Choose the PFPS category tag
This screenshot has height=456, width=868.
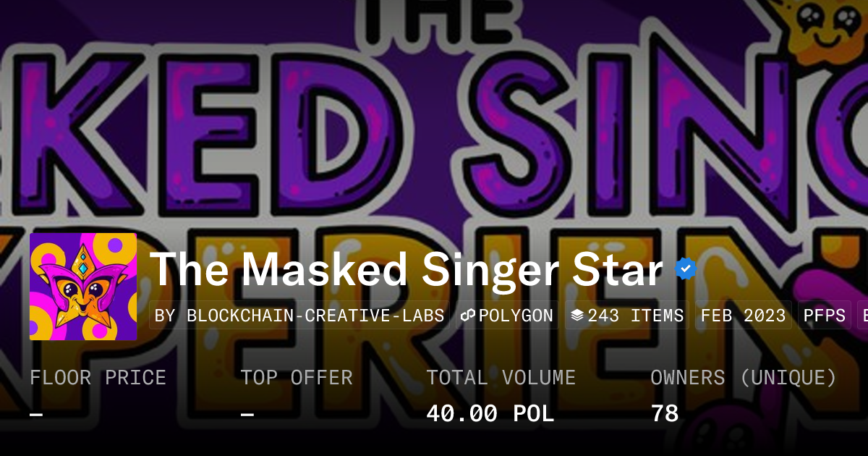pyautogui.click(x=825, y=316)
